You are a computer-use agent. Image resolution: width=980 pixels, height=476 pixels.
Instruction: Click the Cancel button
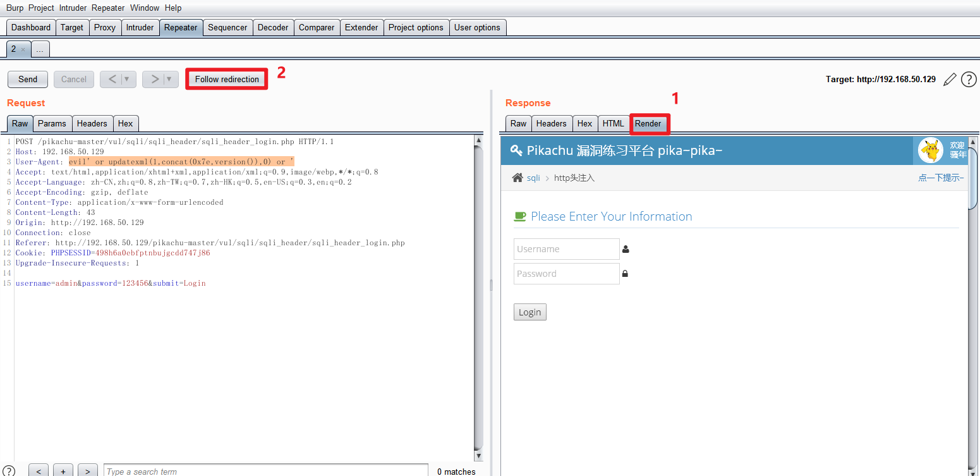pyautogui.click(x=74, y=79)
